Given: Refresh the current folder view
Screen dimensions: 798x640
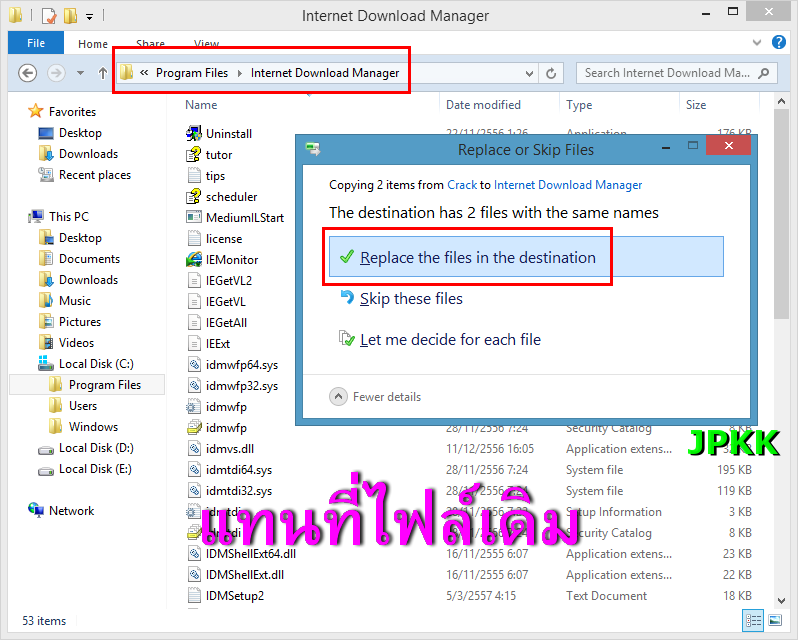Looking at the screenshot, I should click(551, 73).
